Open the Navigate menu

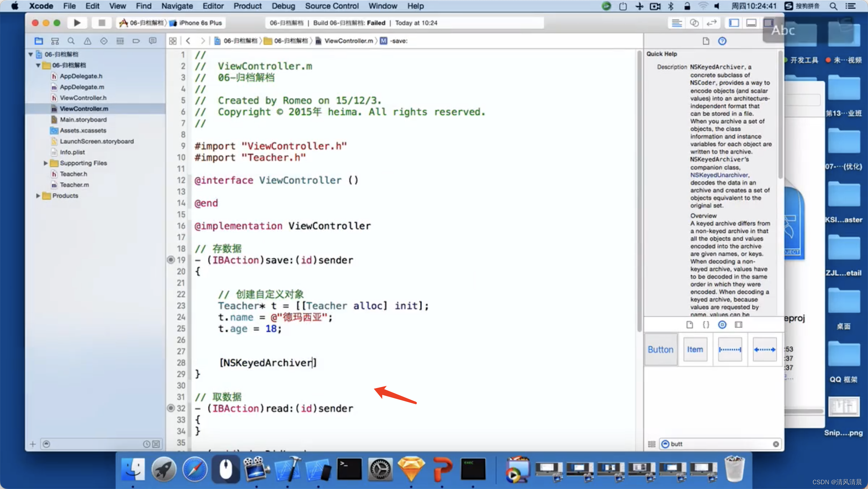click(177, 6)
